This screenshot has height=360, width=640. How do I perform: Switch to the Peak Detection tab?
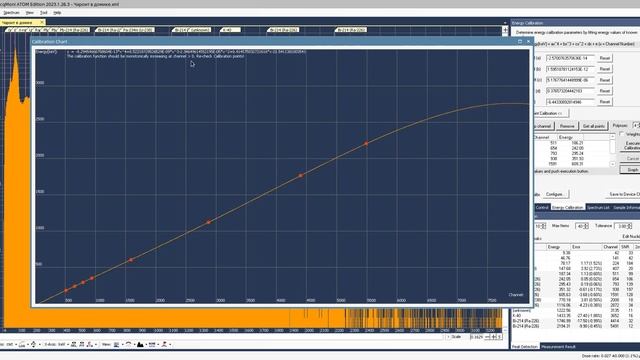click(525, 347)
